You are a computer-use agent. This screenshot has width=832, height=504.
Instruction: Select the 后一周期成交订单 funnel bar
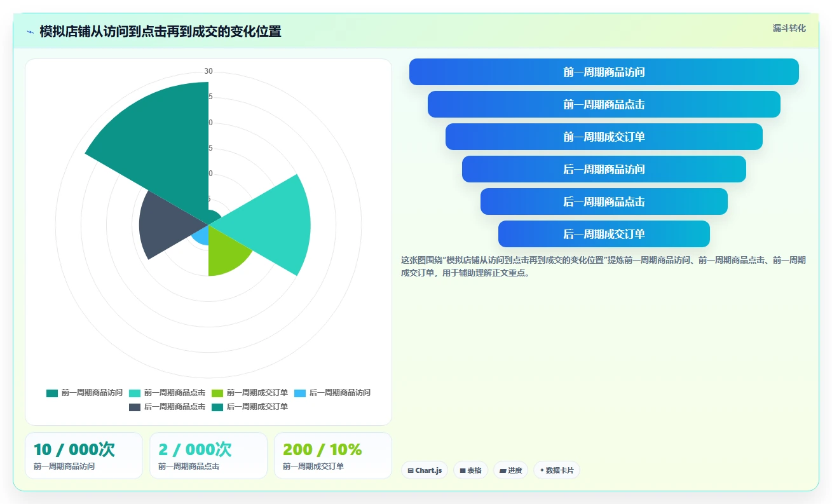(x=604, y=234)
